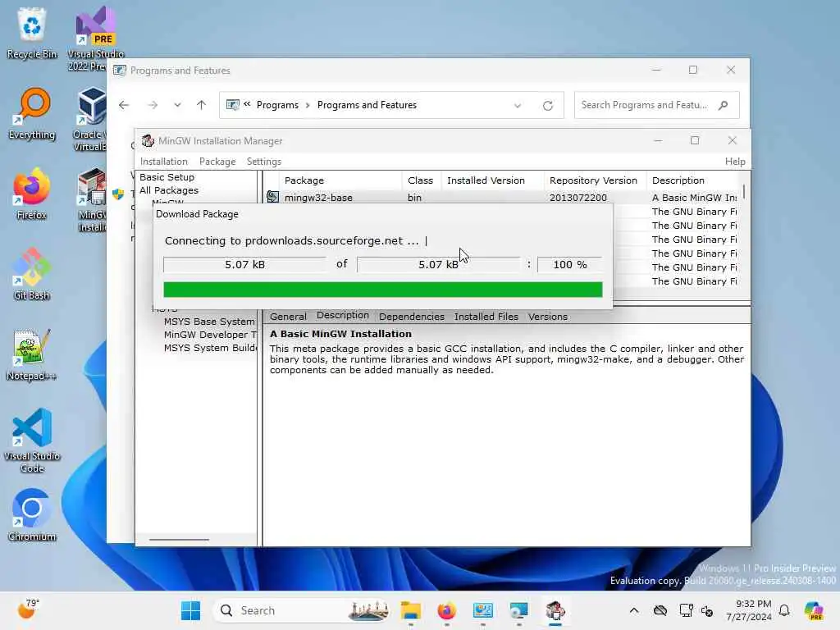Viewport: 840px width, 630px height.
Task: Click the 100 % progress value field
Action: [x=569, y=265]
